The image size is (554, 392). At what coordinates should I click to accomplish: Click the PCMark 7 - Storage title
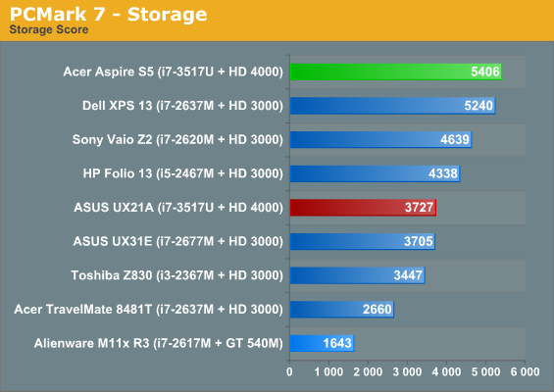(x=108, y=14)
